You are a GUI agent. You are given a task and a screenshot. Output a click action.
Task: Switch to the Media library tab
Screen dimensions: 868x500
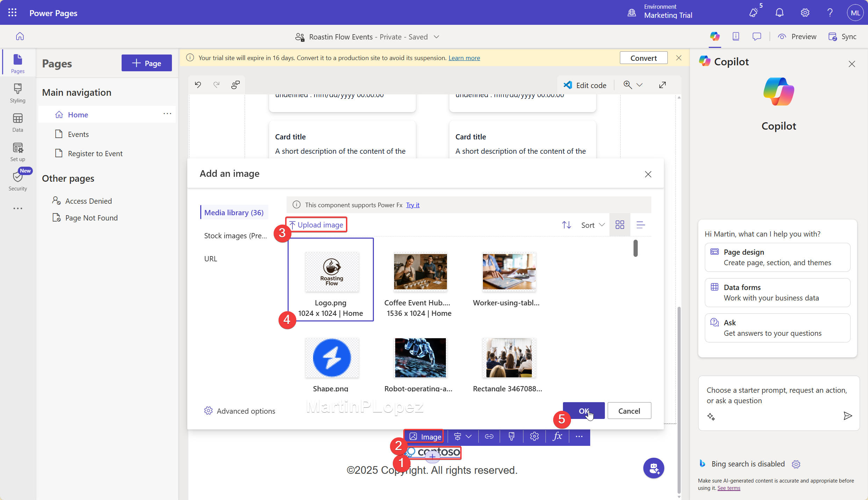(x=234, y=212)
